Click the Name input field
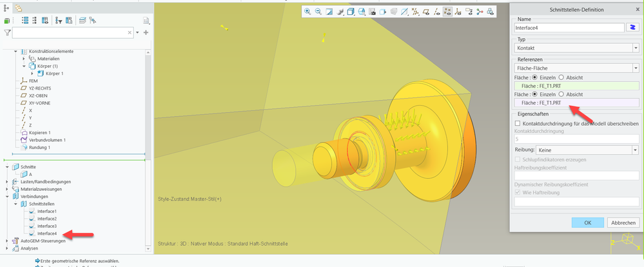 (x=568, y=28)
